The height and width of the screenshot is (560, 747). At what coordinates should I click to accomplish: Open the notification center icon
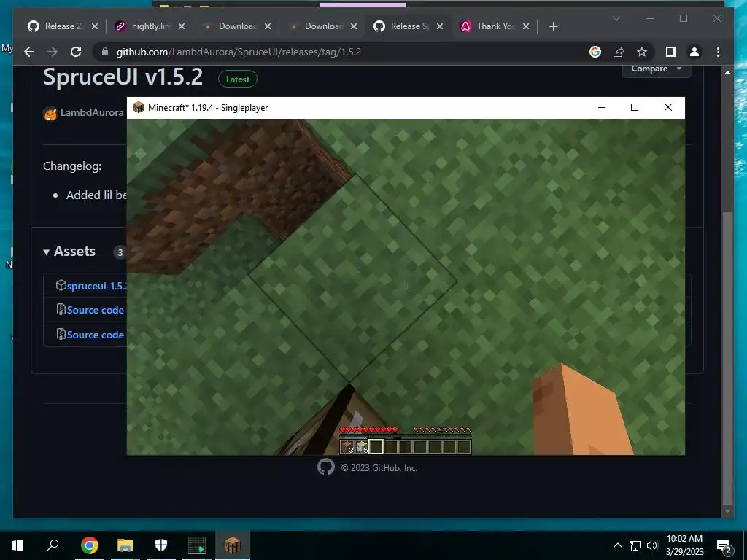click(x=724, y=546)
